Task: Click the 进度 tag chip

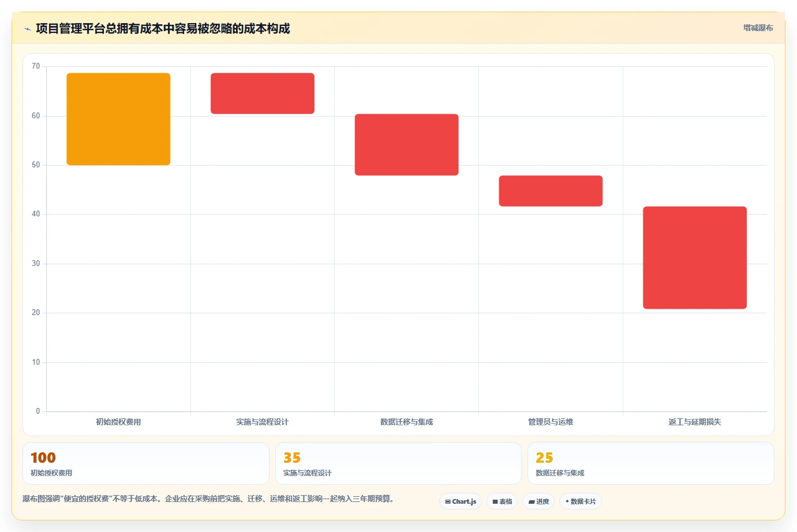Action: point(538,501)
